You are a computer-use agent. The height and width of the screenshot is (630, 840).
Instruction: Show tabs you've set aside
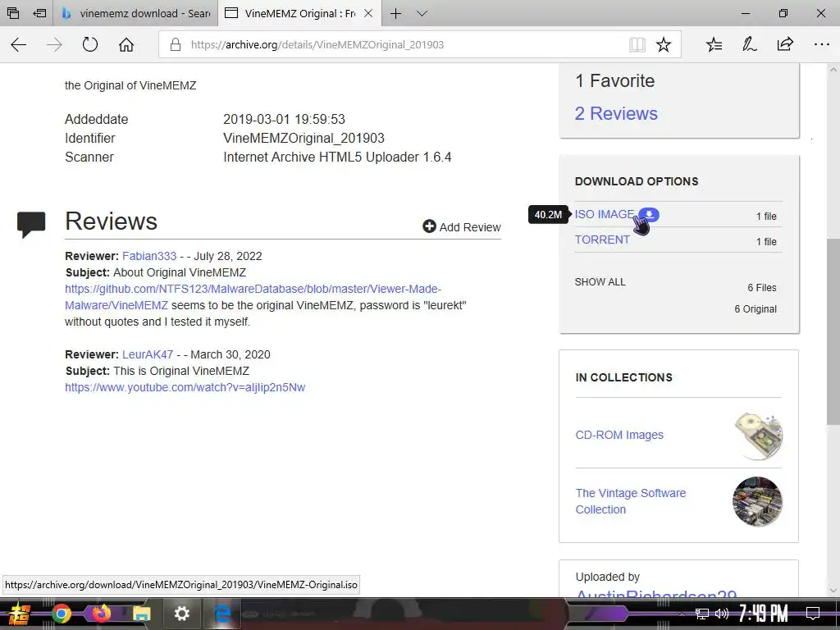tap(13, 13)
